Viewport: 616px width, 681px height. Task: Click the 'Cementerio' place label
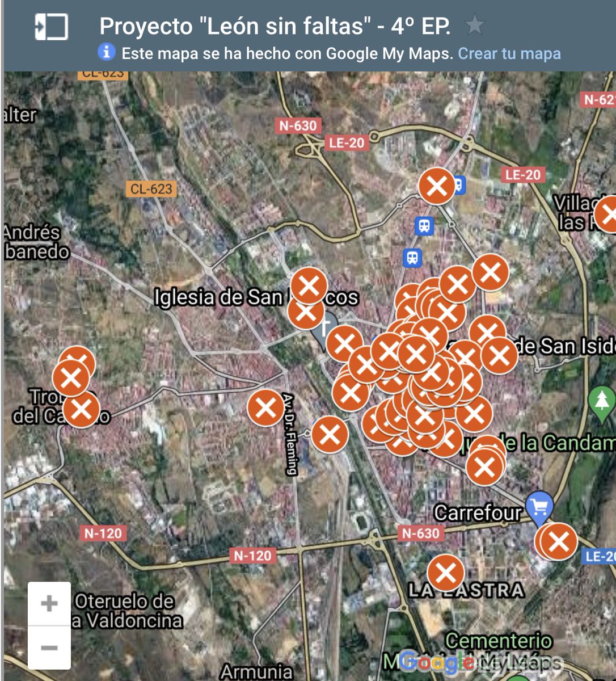click(499, 641)
